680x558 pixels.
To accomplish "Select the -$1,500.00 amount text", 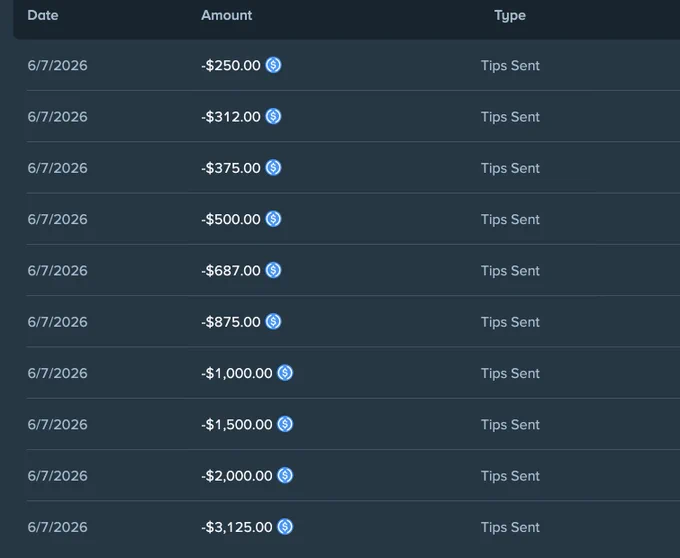I will 237,424.
